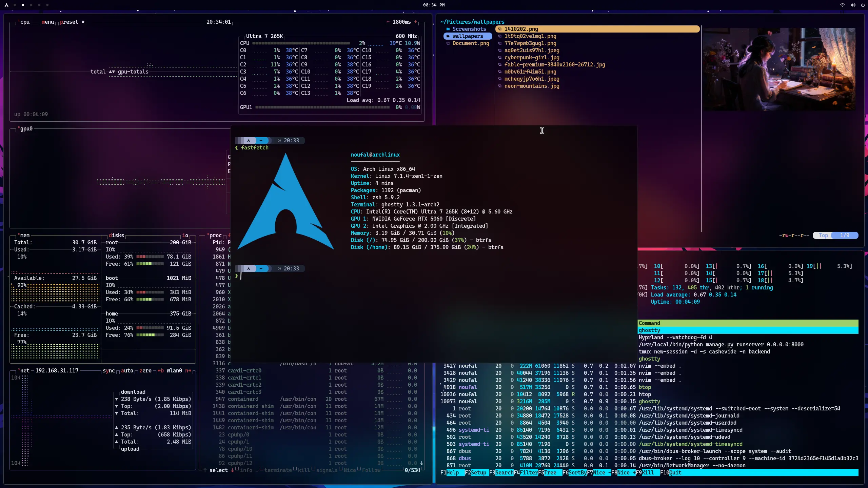Image resolution: width=868 pixels, height=488 pixels.
Task: Click the image icon beside Document.png
Action: click(448, 43)
